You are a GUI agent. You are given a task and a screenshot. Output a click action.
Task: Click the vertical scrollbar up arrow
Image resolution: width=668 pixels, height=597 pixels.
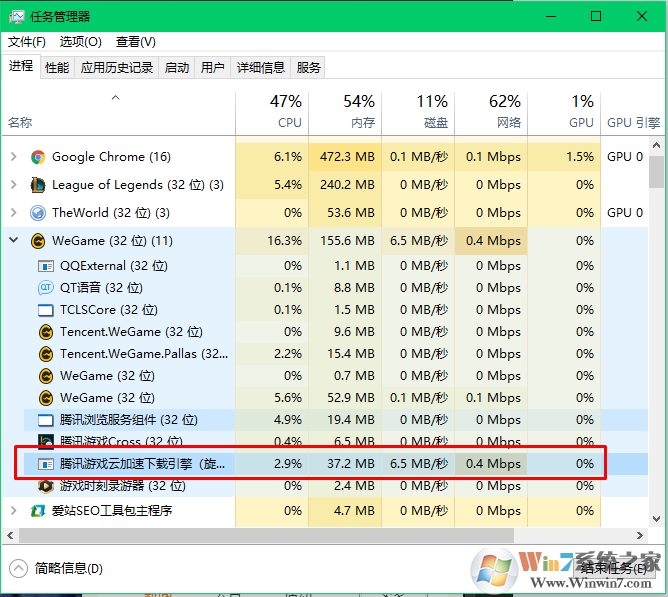tap(656, 146)
